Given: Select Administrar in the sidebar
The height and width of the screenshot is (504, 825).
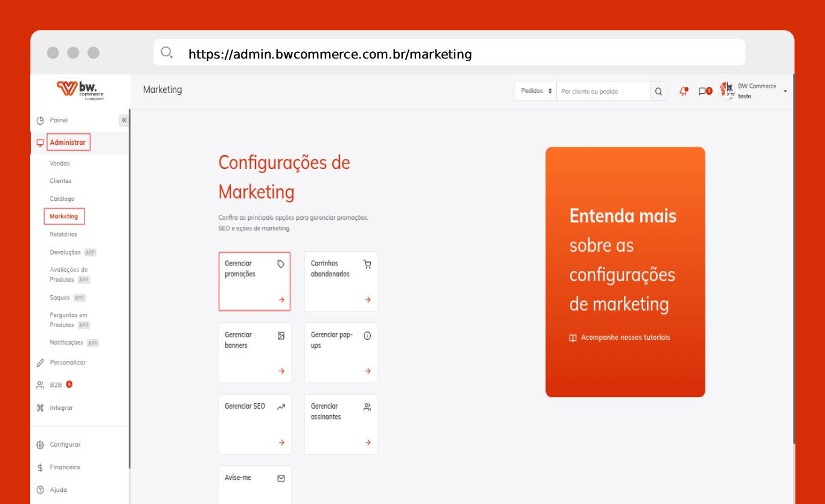Looking at the screenshot, I should (x=68, y=142).
